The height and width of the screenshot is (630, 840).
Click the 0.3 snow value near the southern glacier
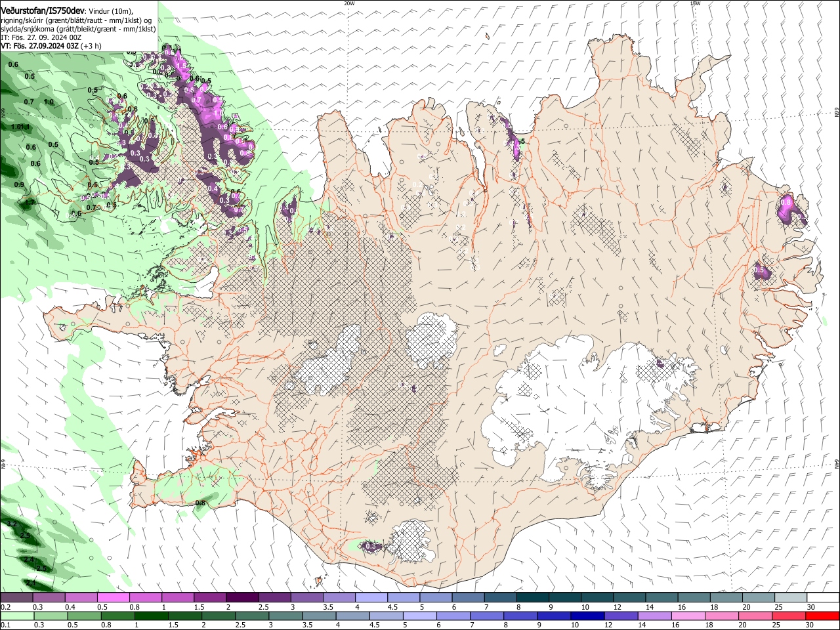tap(371, 546)
